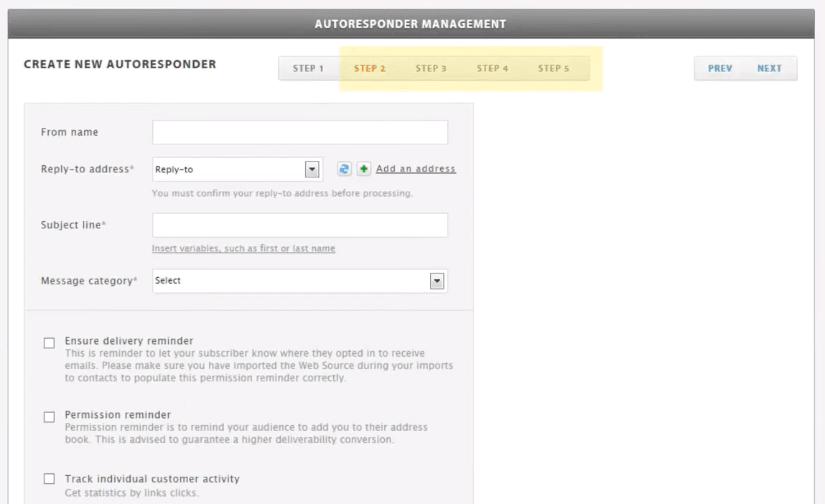This screenshot has width=825, height=504.
Task: Select the "You must confirm your reply-to address" note
Action: coord(283,193)
